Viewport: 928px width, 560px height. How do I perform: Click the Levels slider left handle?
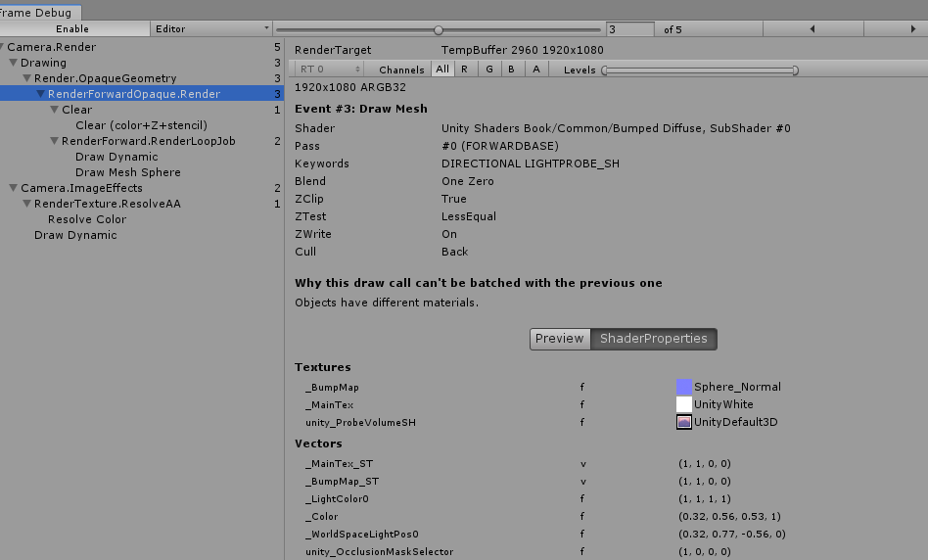[x=604, y=70]
